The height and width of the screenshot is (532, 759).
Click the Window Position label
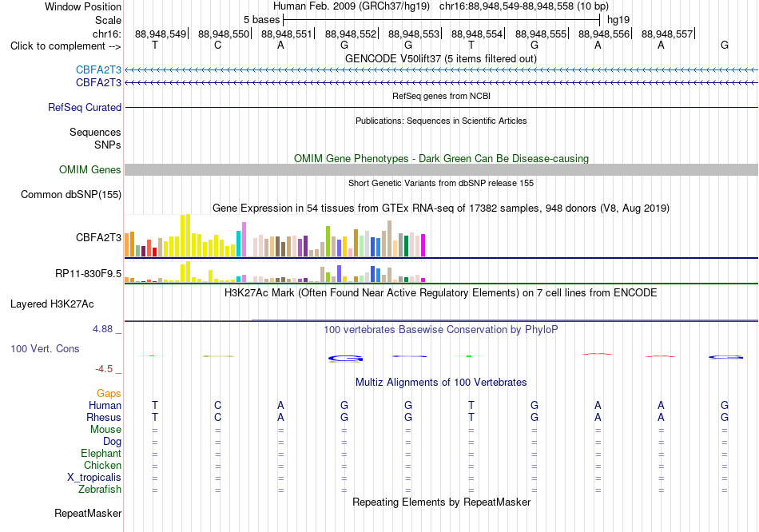pyautogui.click(x=83, y=6)
